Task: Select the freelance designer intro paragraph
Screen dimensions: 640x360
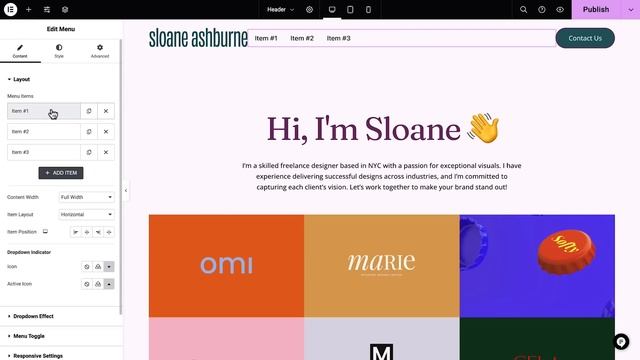Action: click(x=382, y=176)
